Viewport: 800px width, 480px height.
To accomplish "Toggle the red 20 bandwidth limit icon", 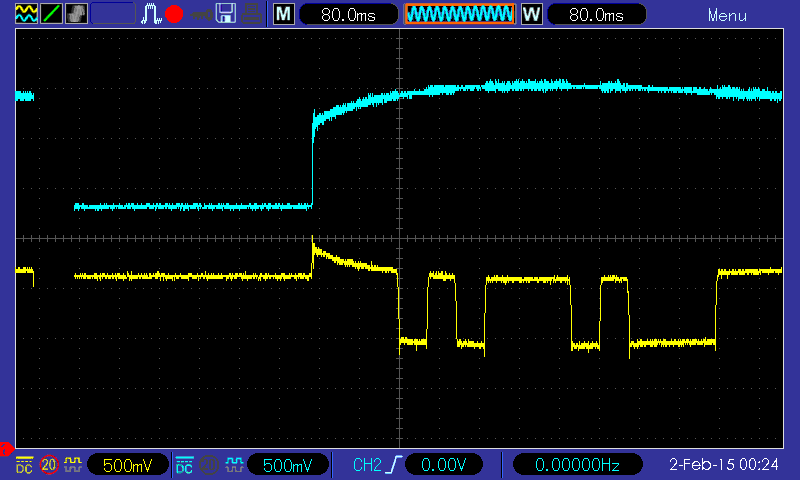I will click(49, 465).
